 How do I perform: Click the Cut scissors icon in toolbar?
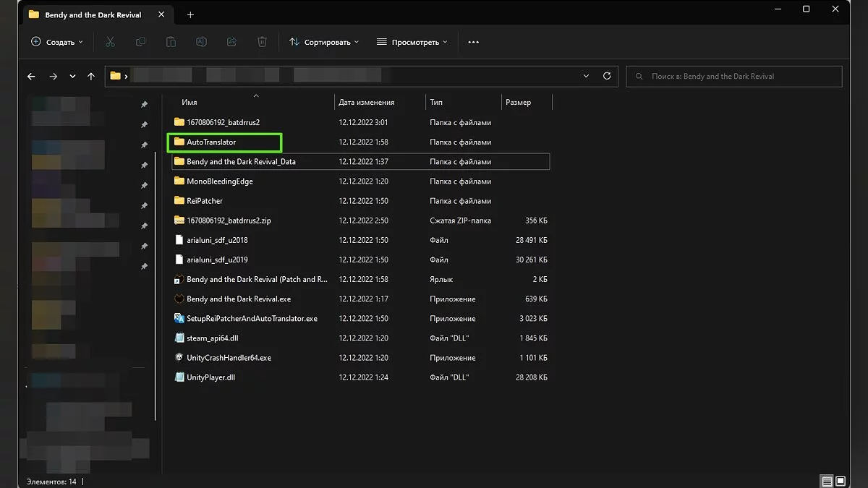(110, 42)
